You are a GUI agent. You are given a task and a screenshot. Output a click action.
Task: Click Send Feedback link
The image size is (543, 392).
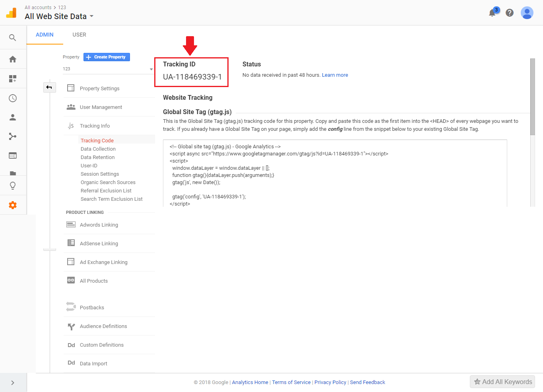click(x=368, y=382)
